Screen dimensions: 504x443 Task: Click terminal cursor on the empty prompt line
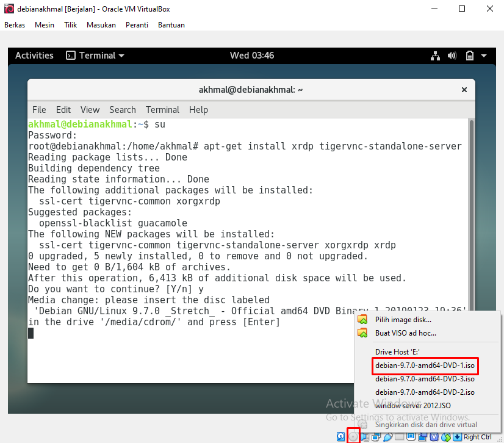(x=31, y=333)
